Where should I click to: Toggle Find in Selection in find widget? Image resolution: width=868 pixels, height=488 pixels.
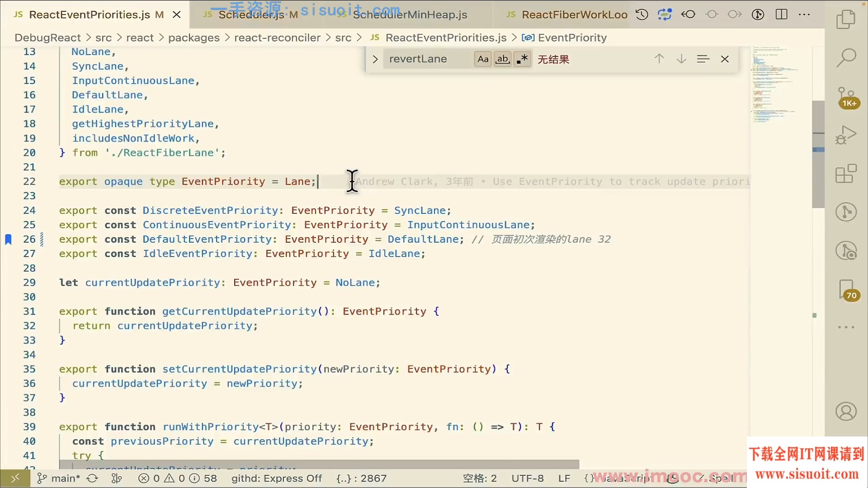(x=703, y=59)
